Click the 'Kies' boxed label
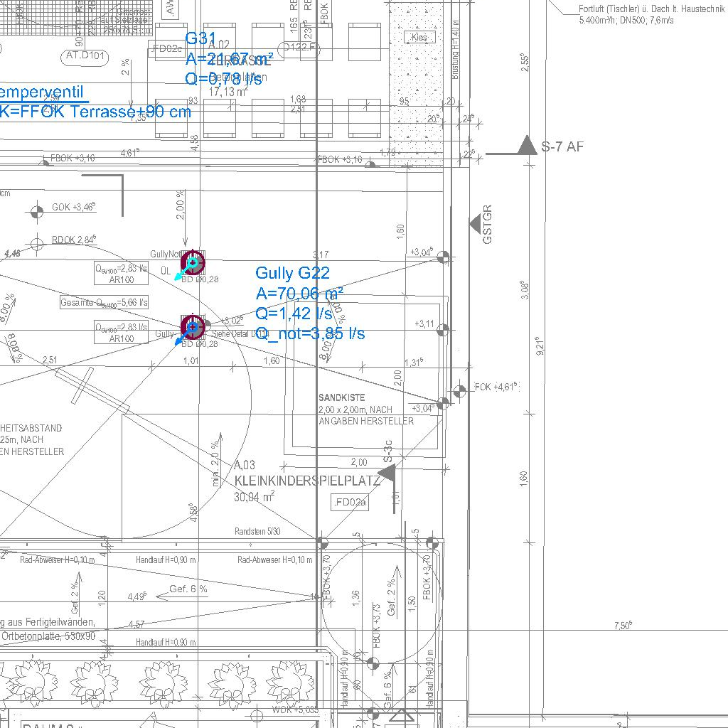728x728 pixels. coord(419,37)
